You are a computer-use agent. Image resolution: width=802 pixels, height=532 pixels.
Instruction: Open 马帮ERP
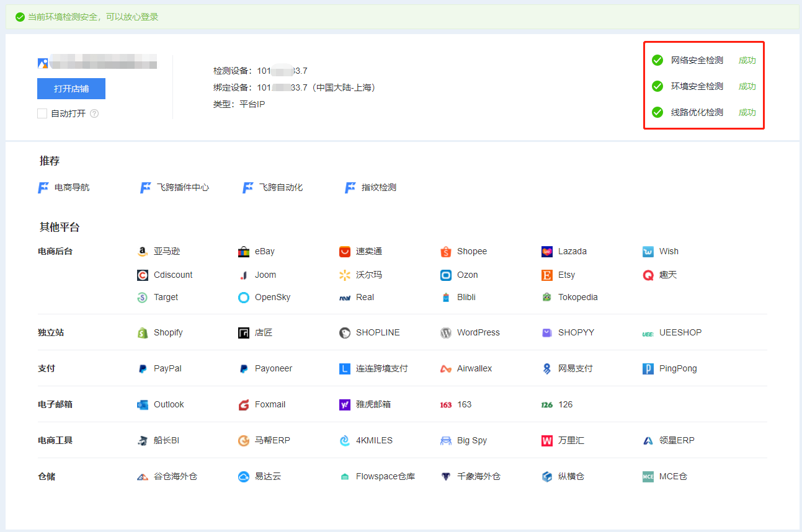point(264,440)
